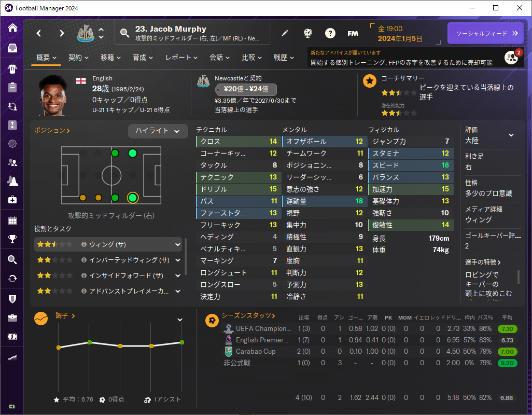Click the Newcastle club crest at top
Image resolution: width=532 pixels, height=415 pixels.
pos(86,33)
